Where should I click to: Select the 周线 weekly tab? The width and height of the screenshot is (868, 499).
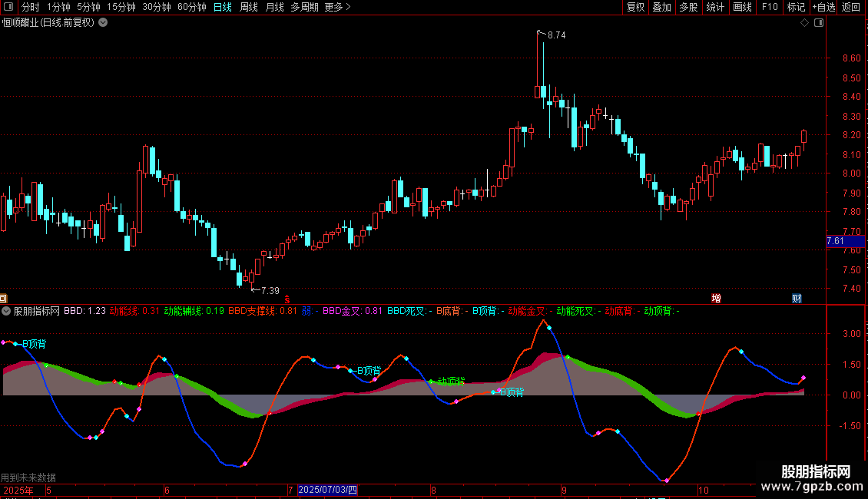point(249,7)
